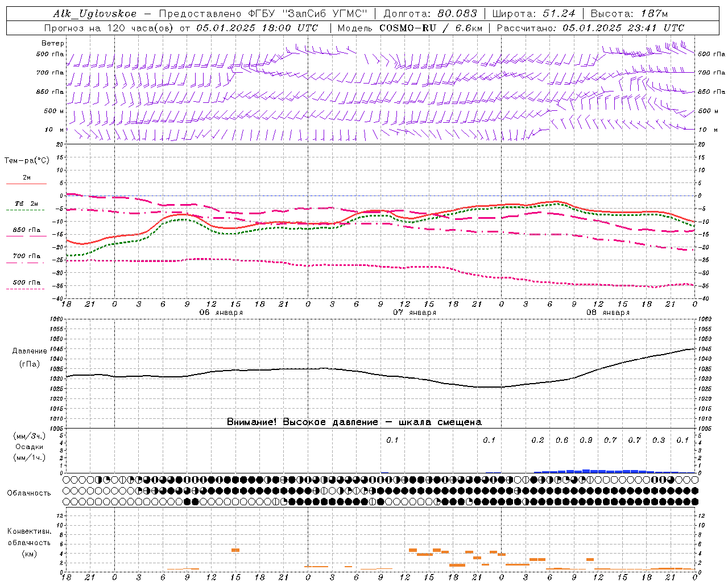Click the Тем-ра(°C) temperature panel title
728x582 pixels.
click(27, 161)
